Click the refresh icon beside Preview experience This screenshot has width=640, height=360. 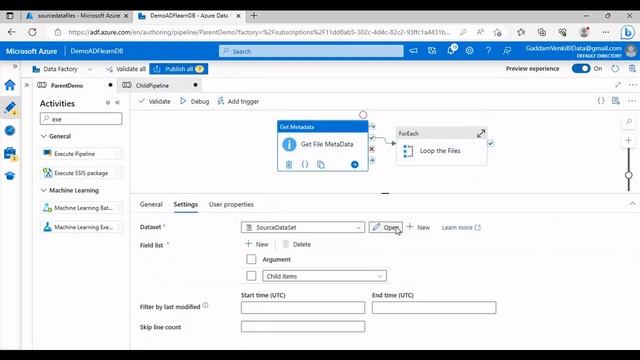[x=615, y=69]
